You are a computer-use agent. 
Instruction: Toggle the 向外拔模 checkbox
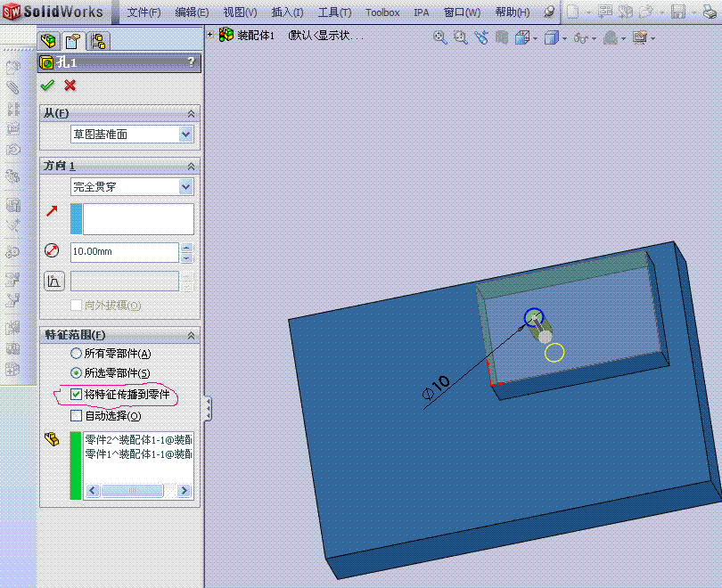(x=76, y=305)
